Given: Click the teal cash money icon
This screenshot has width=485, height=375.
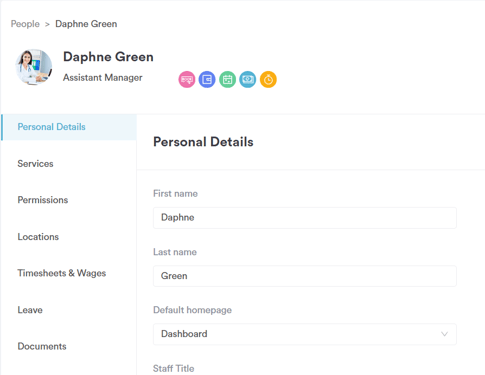Looking at the screenshot, I should tap(248, 80).
